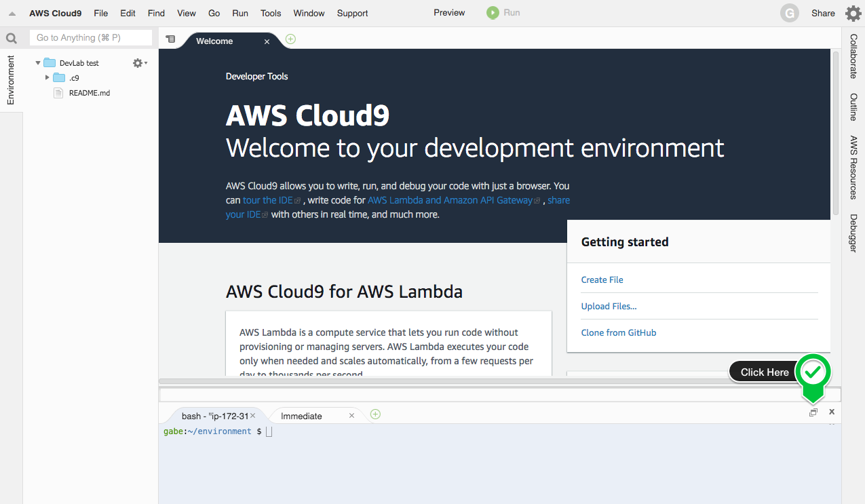Open the File menu

[101, 13]
